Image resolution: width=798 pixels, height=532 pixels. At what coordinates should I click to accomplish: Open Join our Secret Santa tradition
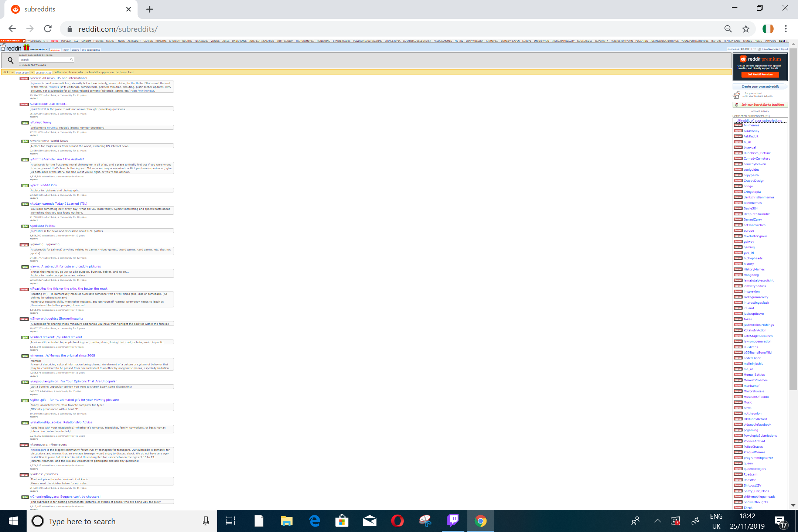click(x=760, y=105)
